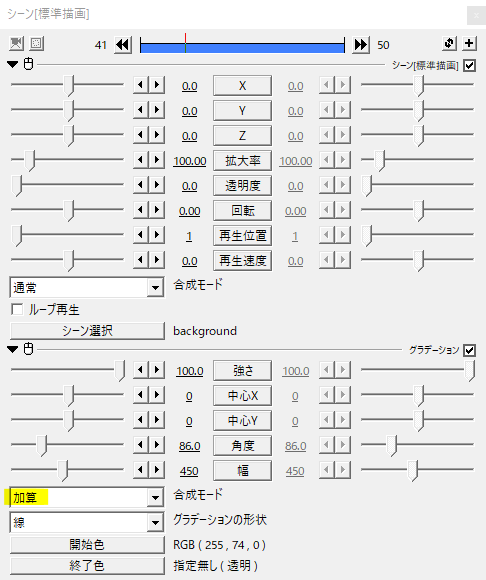
Task: Click mouse icon in グラデーション section header
Action: pyautogui.click(x=28, y=349)
